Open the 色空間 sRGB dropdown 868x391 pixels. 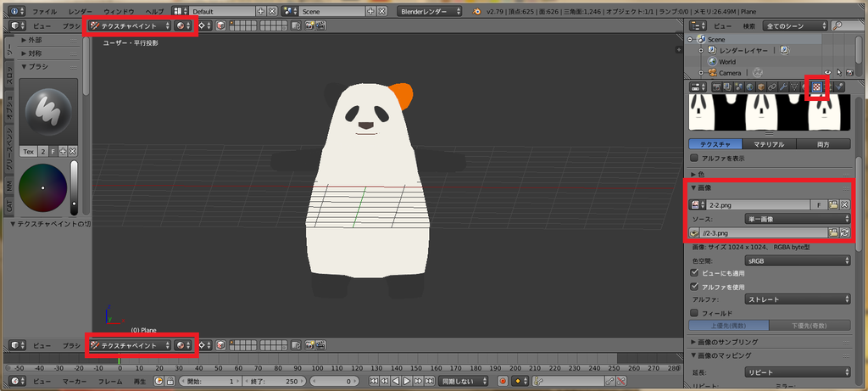[x=797, y=260]
